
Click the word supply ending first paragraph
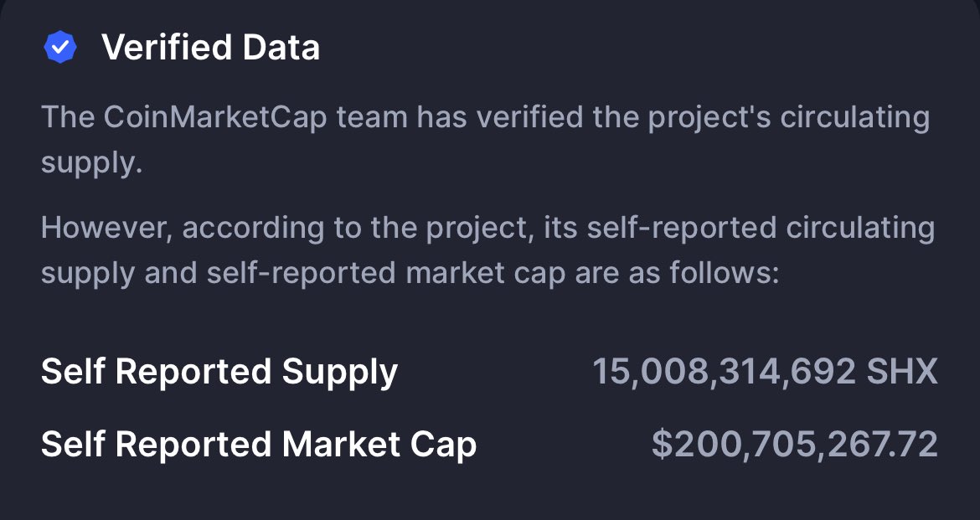coord(91,163)
